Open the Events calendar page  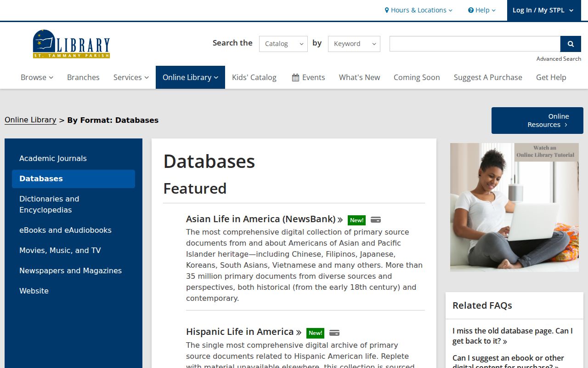[x=308, y=77]
